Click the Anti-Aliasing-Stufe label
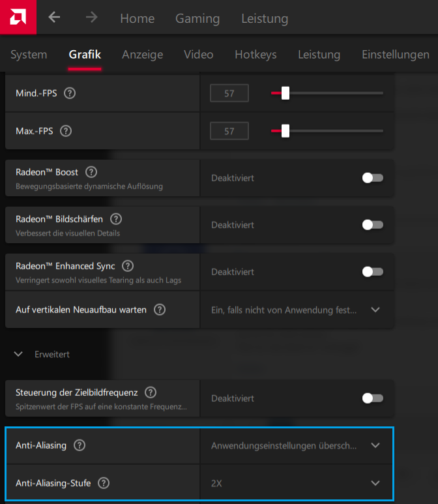Screen dimensions: 438x504 click(53, 482)
